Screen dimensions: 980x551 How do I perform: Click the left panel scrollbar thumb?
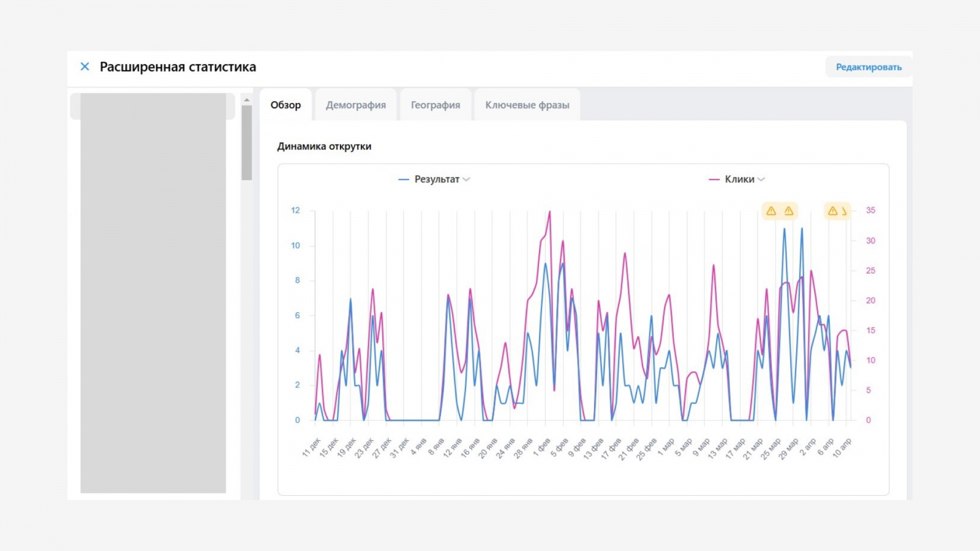[x=247, y=143]
